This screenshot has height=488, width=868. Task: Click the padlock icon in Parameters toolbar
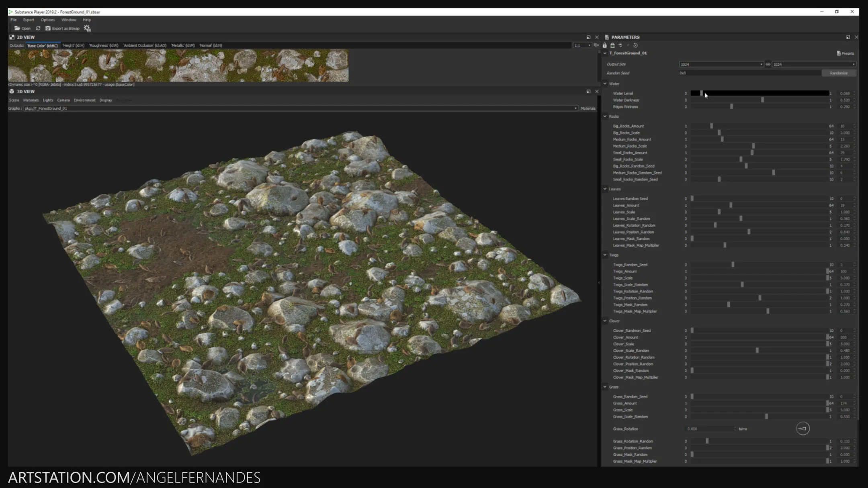605,45
